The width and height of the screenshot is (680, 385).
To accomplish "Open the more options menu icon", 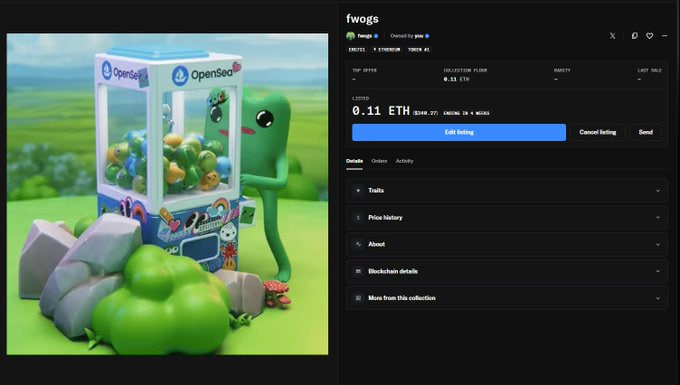I will (x=664, y=36).
